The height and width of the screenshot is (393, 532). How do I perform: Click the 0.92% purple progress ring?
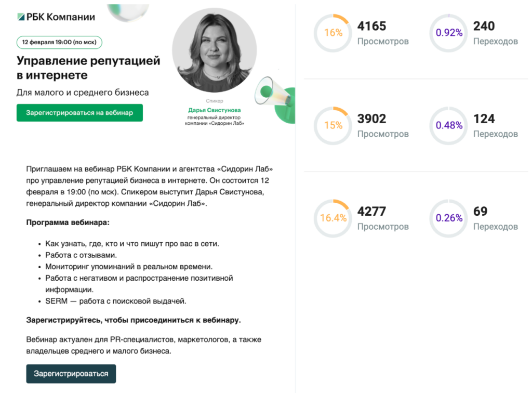point(448,33)
